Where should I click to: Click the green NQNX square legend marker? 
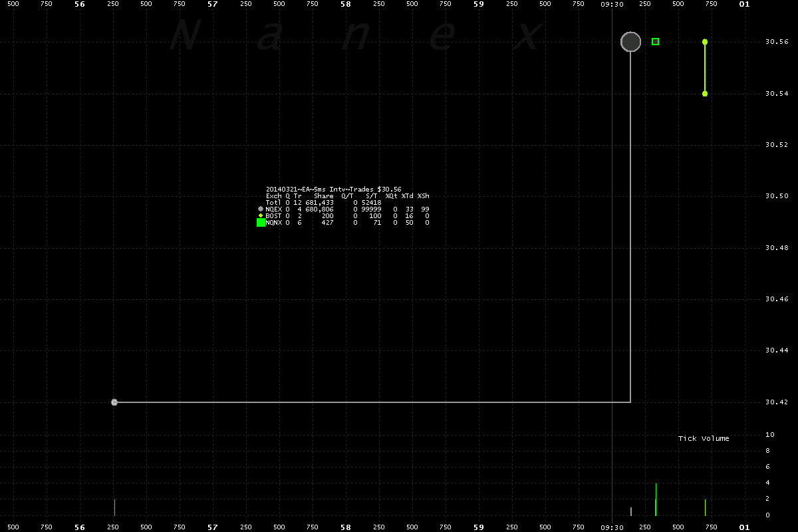[261, 223]
